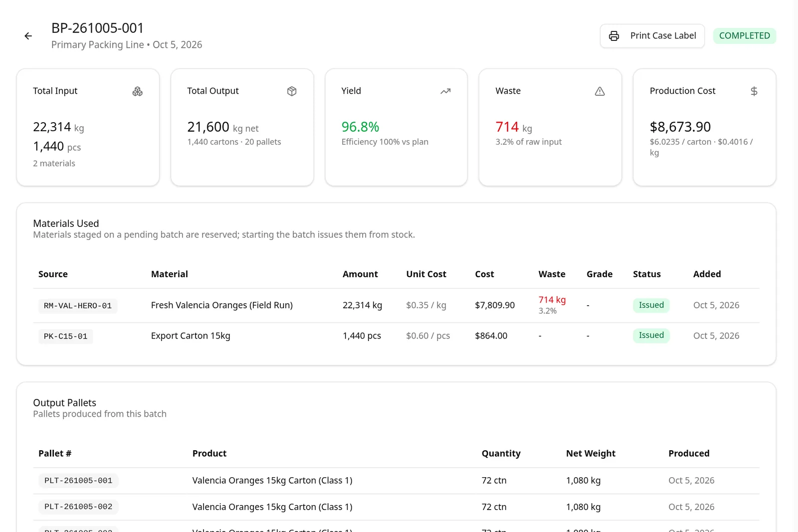Click Fresh Valencia Oranges (Field Run) material

222,305
